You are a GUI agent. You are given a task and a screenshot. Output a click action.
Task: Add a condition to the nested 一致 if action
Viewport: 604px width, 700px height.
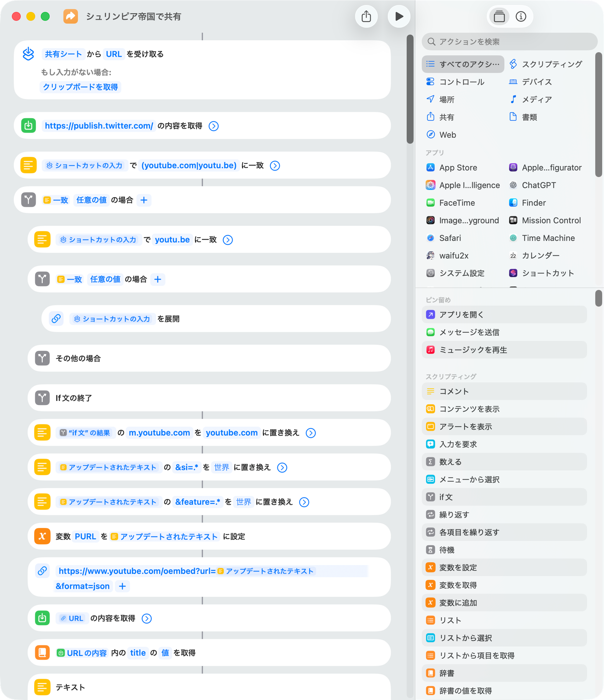click(157, 279)
